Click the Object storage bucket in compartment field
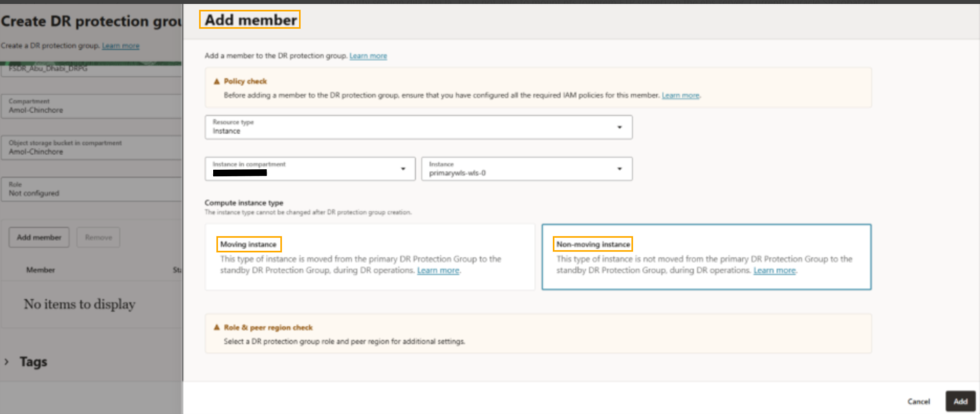Viewport: 980px width, 414px height. pyautogui.click(x=91, y=147)
